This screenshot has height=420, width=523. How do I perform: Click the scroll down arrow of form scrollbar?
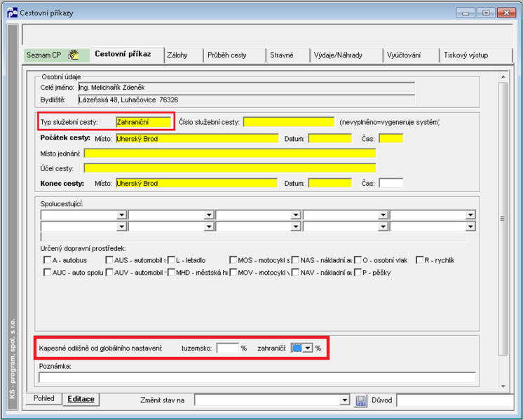(x=503, y=386)
